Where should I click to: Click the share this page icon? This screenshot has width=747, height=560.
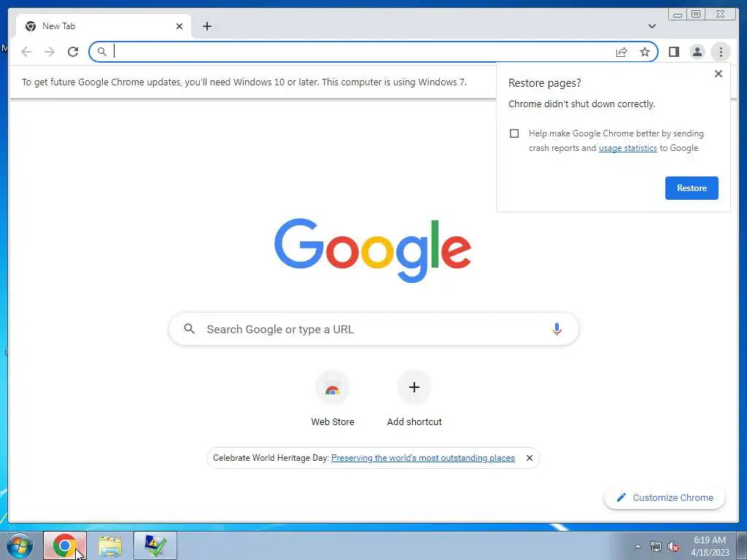(622, 52)
